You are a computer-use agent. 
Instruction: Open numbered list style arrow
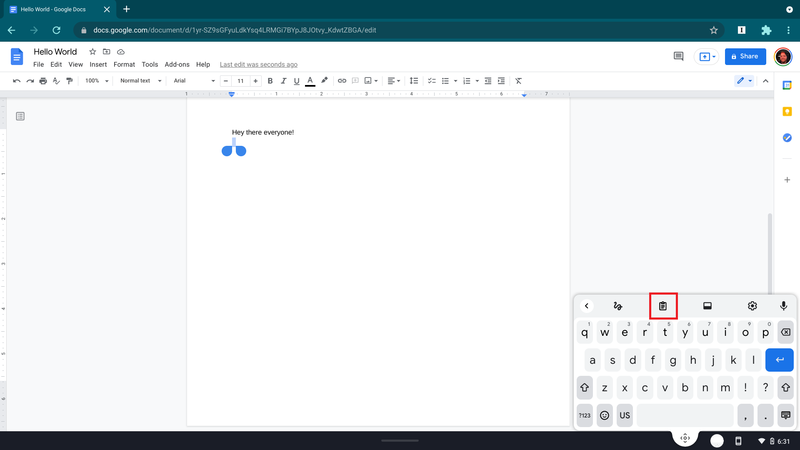tap(477, 81)
